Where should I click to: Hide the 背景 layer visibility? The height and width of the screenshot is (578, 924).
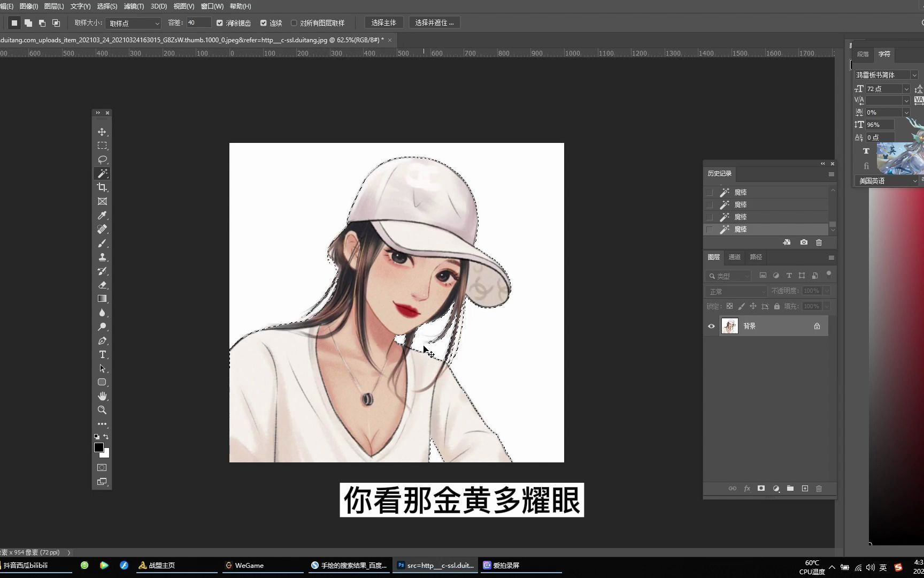coord(711,326)
